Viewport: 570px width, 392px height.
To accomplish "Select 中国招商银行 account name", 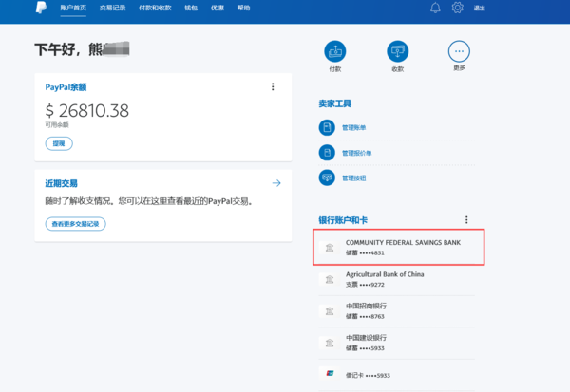I will point(366,306).
